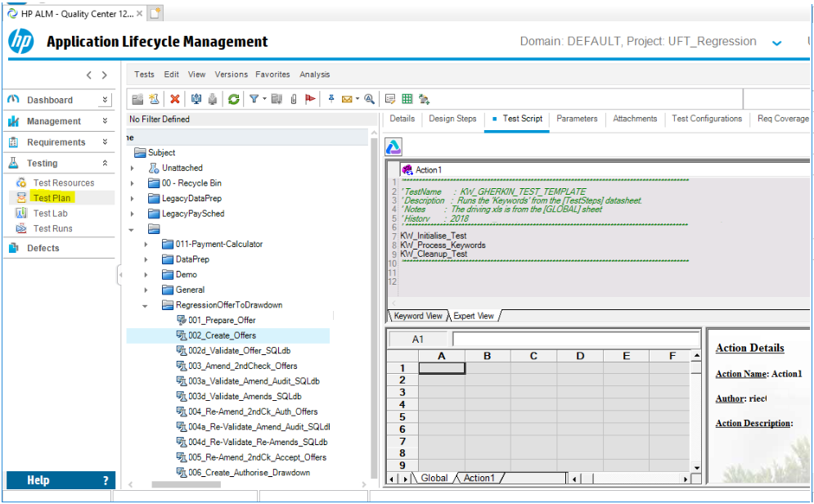Open the domain and project dropdown arrow
Viewport: 814px width, 504px height.
[x=776, y=43]
